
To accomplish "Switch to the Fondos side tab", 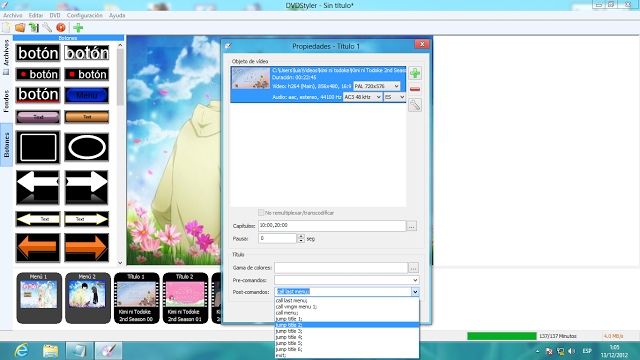I will point(6,101).
